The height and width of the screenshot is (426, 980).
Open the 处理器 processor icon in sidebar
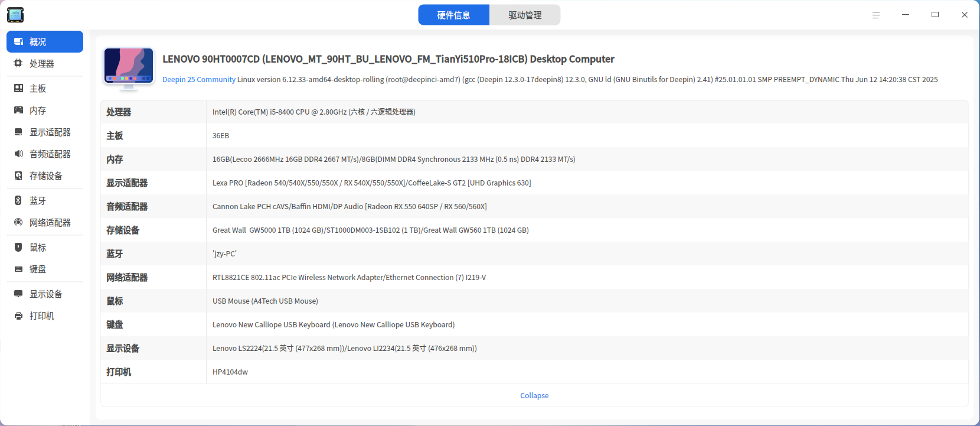coord(18,63)
